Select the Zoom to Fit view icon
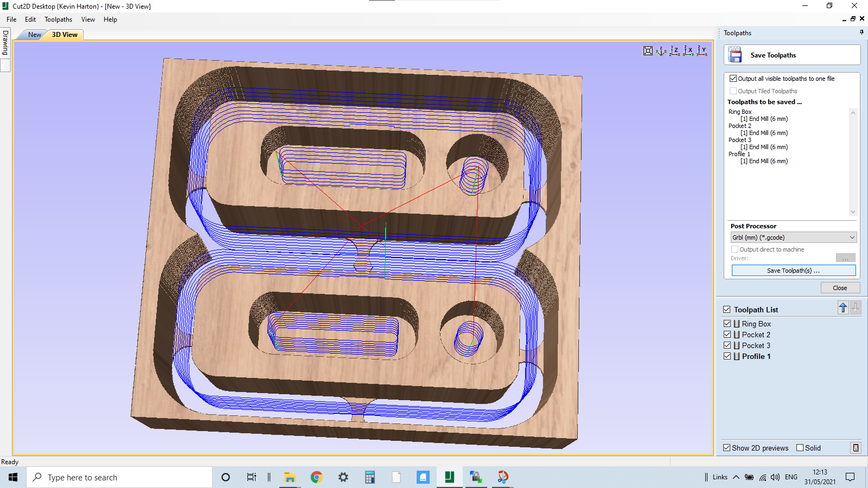Viewport: 868px width, 488px height. [648, 50]
